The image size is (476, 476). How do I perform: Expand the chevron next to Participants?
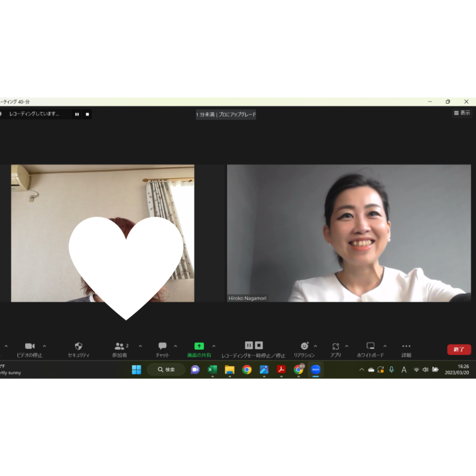(140, 346)
